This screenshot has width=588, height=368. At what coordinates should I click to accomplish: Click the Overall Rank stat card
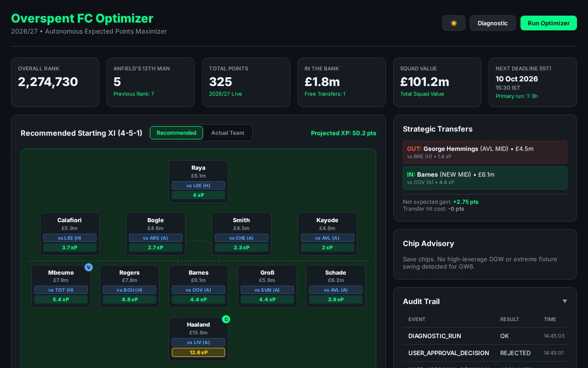(x=55, y=82)
